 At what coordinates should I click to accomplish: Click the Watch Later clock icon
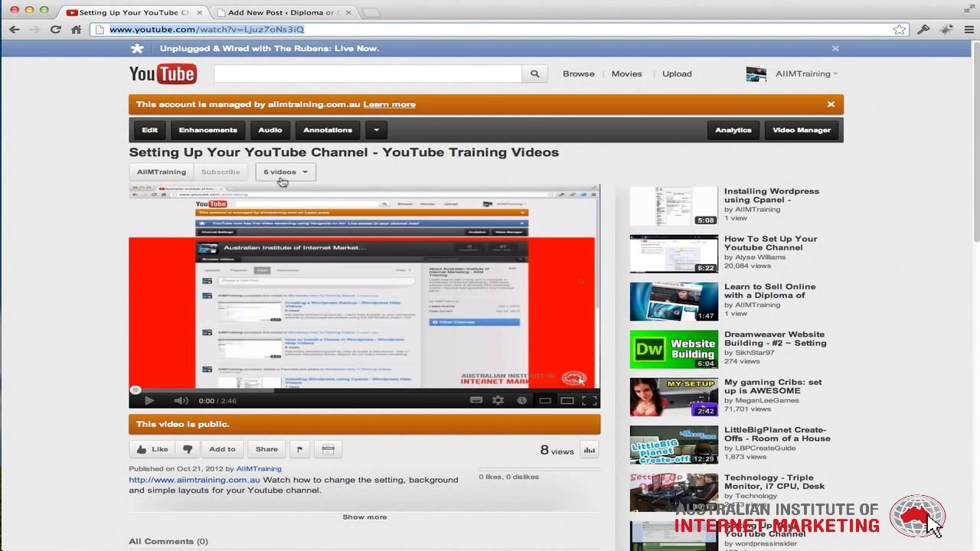pyautogui.click(x=521, y=400)
